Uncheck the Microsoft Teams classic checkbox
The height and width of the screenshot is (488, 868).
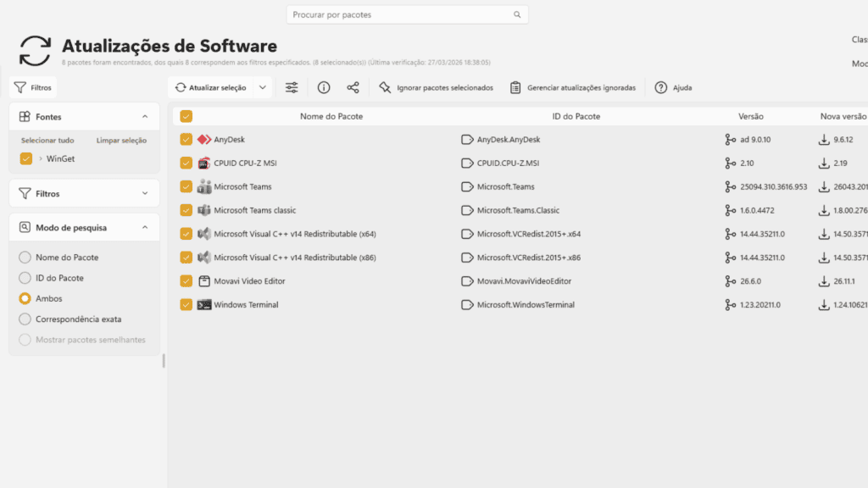click(x=186, y=210)
